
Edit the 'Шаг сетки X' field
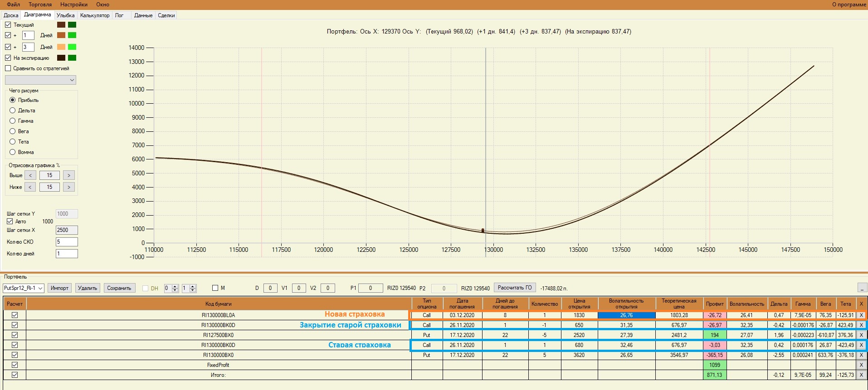[67, 230]
